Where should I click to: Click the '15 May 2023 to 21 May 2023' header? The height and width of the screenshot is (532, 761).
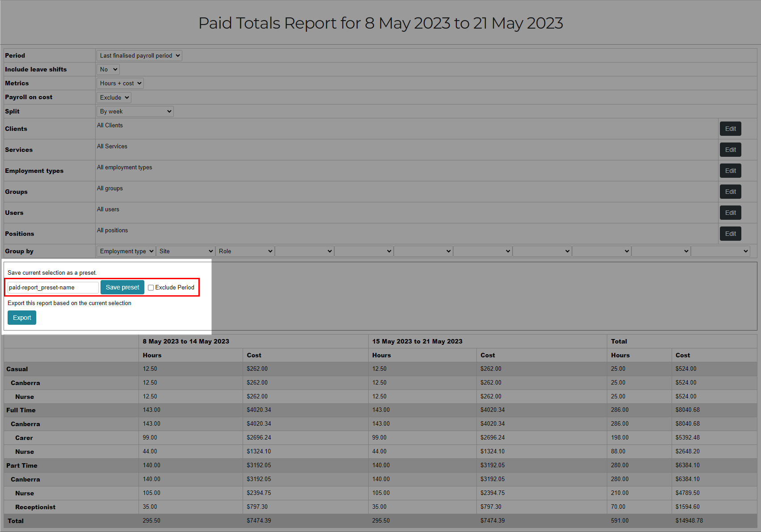(417, 341)
